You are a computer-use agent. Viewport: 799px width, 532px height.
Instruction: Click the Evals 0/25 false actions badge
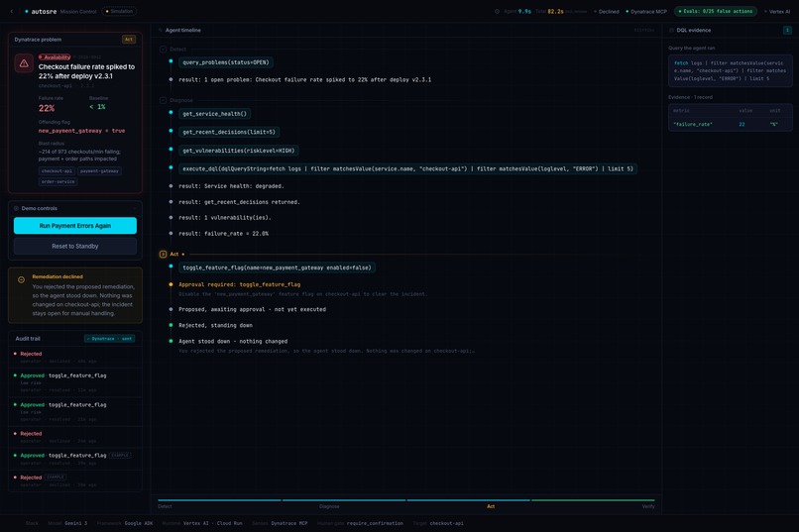pyautogui.click(x=716, y=11)
